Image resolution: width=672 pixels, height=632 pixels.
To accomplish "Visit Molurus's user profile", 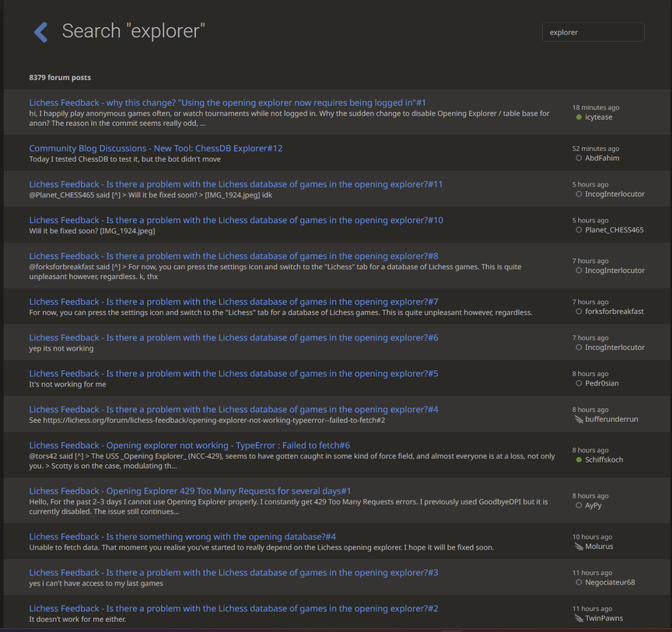I will pyautogui.click(x=599, y=546).
